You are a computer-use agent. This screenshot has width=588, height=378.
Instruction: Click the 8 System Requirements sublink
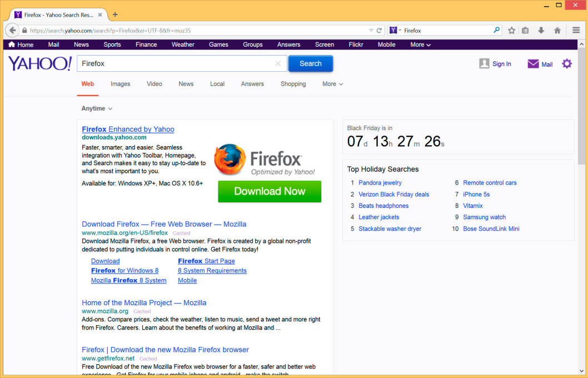[212, 270]
